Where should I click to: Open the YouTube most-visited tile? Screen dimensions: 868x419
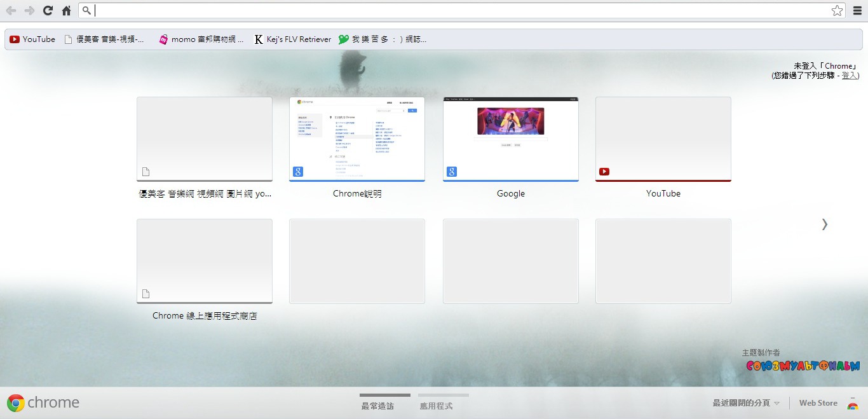pyautogui.click(x=663, y=139)
